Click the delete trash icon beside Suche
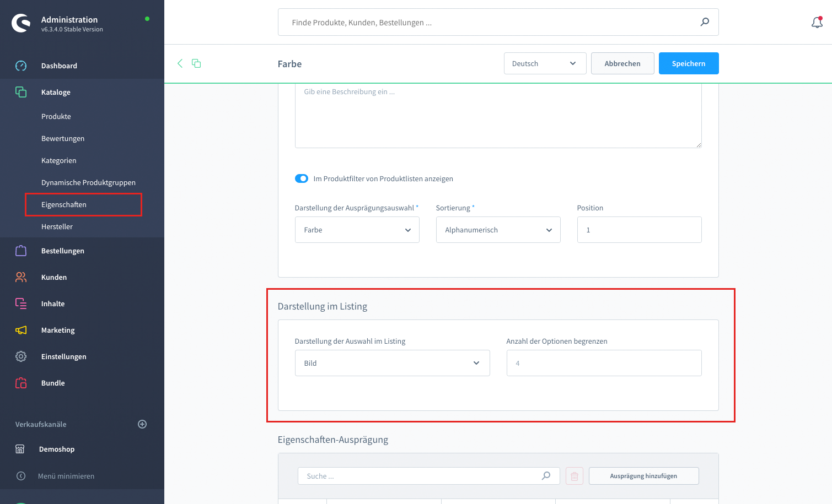The height and width of the screenshot is (504, 832). 575,476
